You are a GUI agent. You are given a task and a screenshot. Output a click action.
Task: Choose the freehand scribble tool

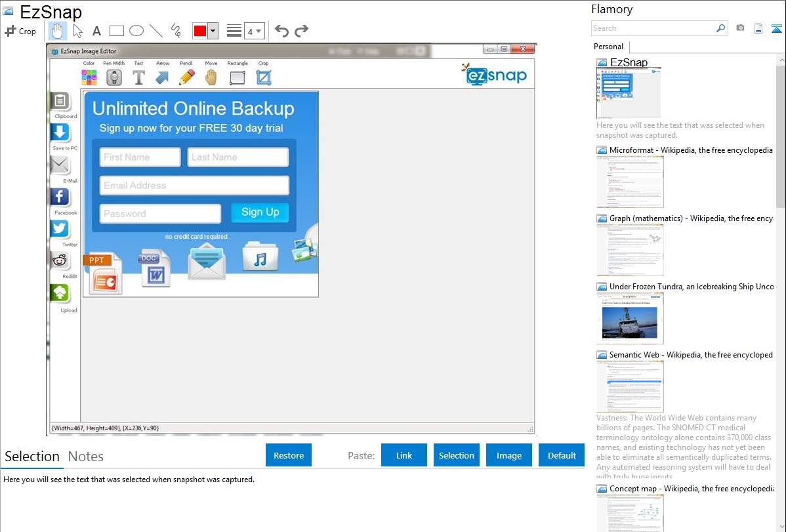175,31
